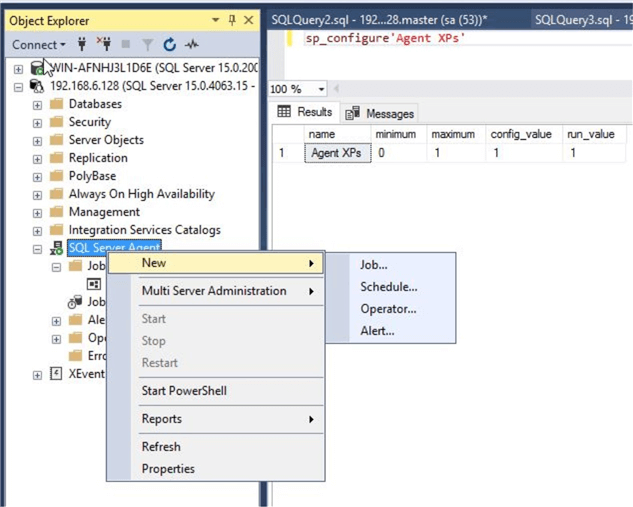The image size is (633, 507).
Task: Click the Replication folder icon
Action: [x=57, y=158]
